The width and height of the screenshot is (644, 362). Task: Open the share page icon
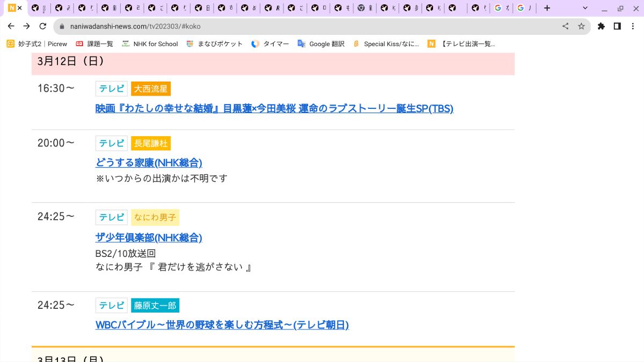pos(565,26)
